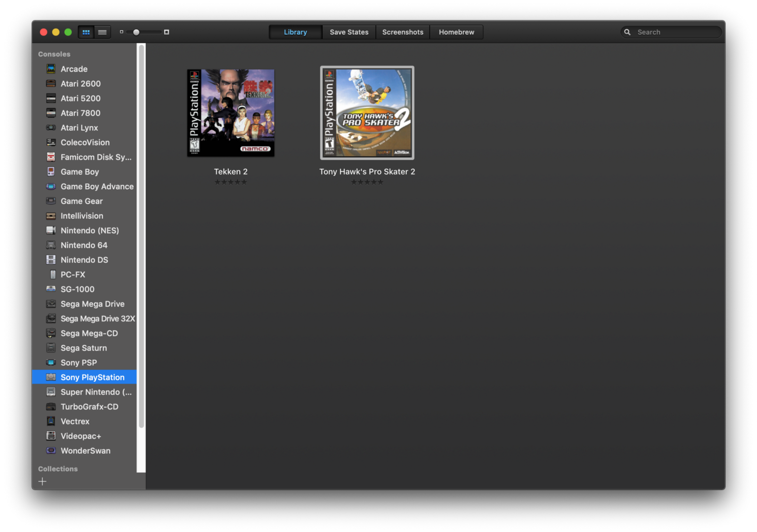This screenshot has width=757, height=532.
Task: Rate Tekken 2 using its stars
Action: point(231,182)
